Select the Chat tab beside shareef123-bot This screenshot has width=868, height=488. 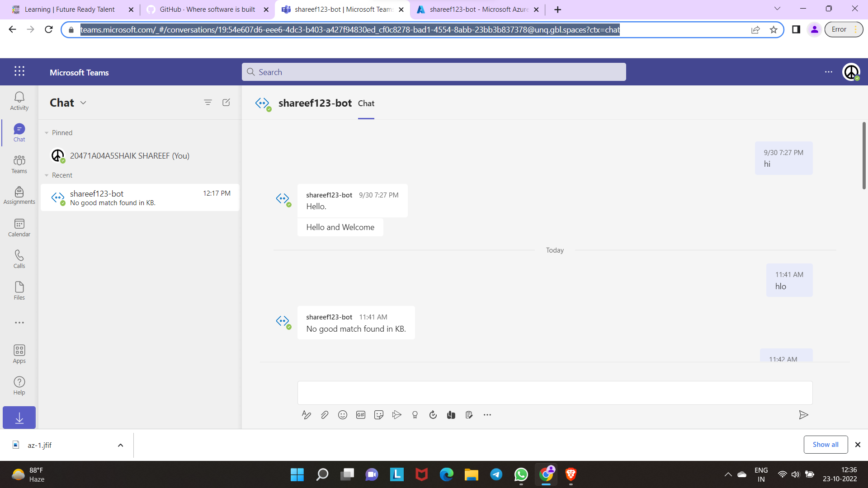pos(366,103)
